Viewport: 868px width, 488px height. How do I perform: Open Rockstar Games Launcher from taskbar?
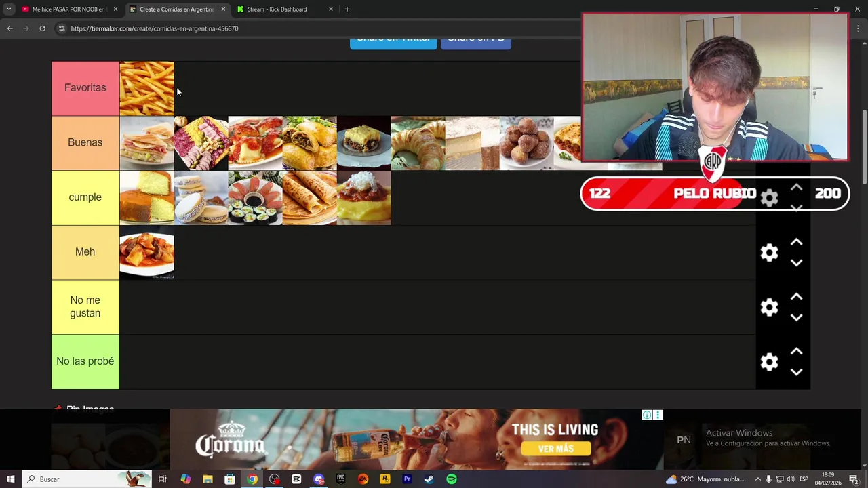pyautogui.click(x=384, y=479)
